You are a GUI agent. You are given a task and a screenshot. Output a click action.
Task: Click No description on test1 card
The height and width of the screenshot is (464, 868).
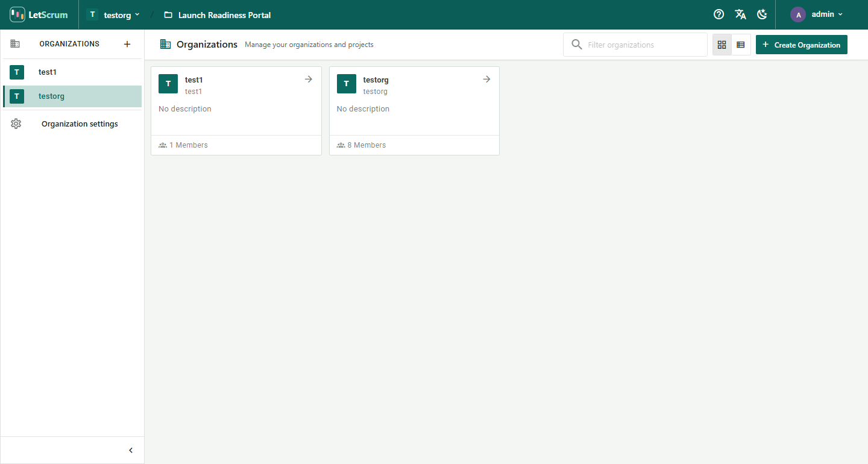point(185,109)
